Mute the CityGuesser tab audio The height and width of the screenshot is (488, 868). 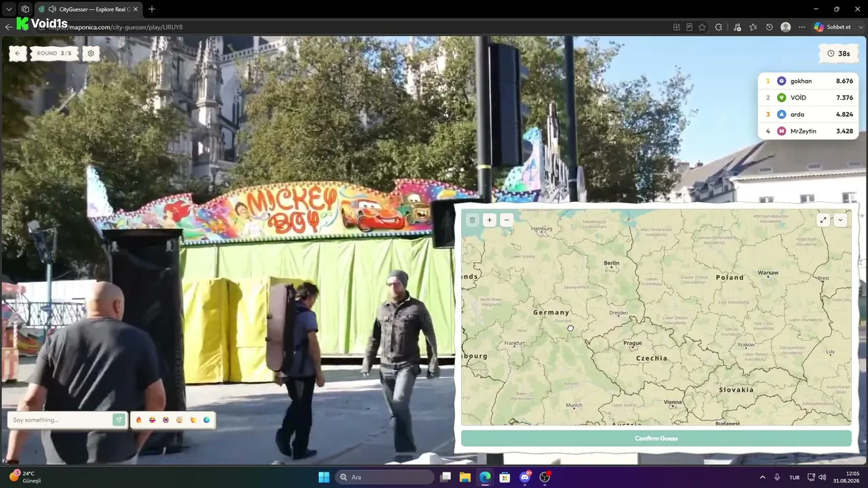pyautogui.click(x=52, y=9)
